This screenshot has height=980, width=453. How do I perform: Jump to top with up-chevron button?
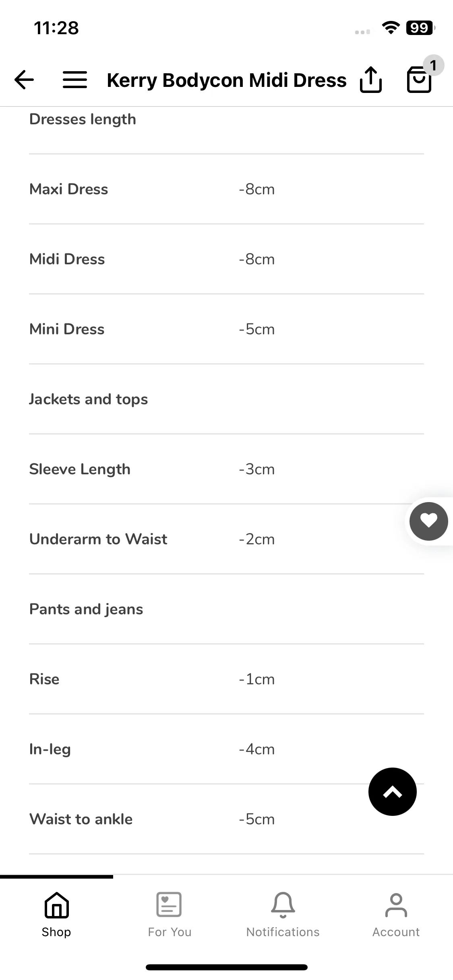[393, 792]
